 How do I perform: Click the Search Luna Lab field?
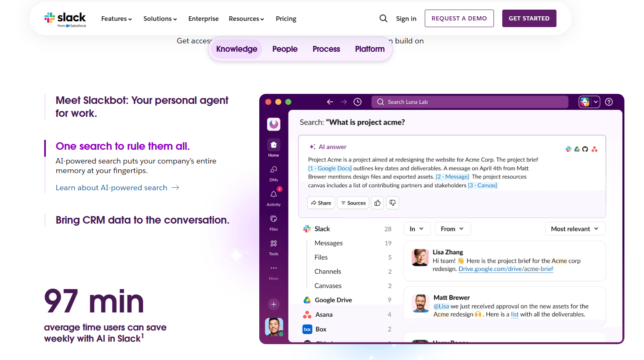pos(470,102)
